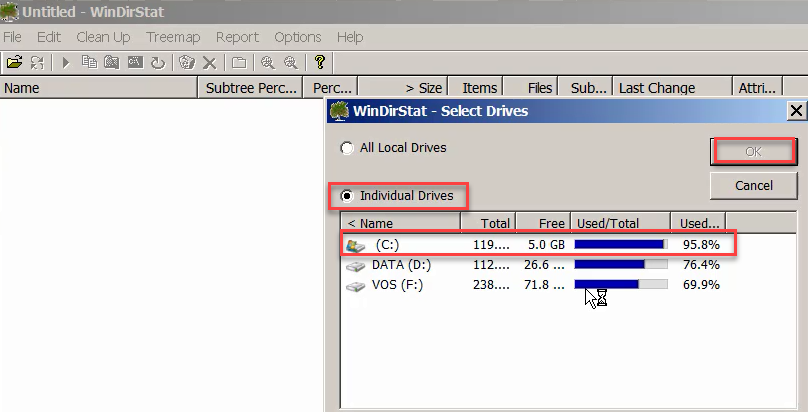Click the Subtree Perc... column header
The image size is (808, 412).
[x=251, y=88]
